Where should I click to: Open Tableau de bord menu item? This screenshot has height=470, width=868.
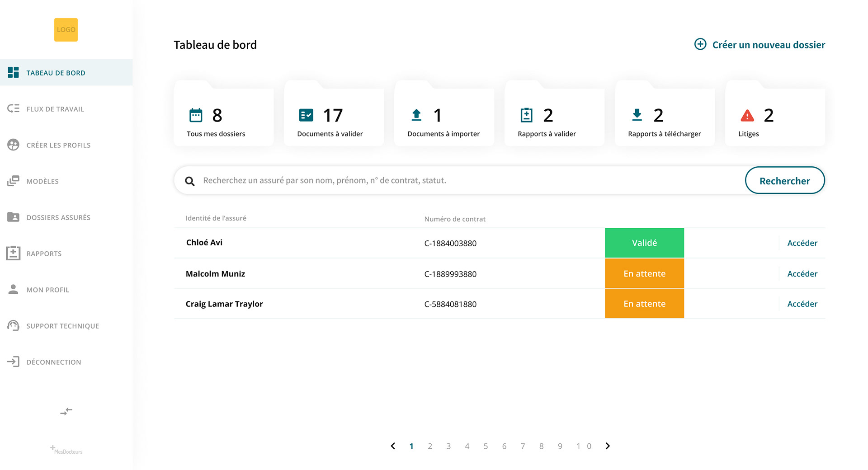click(x=66, y=72)
